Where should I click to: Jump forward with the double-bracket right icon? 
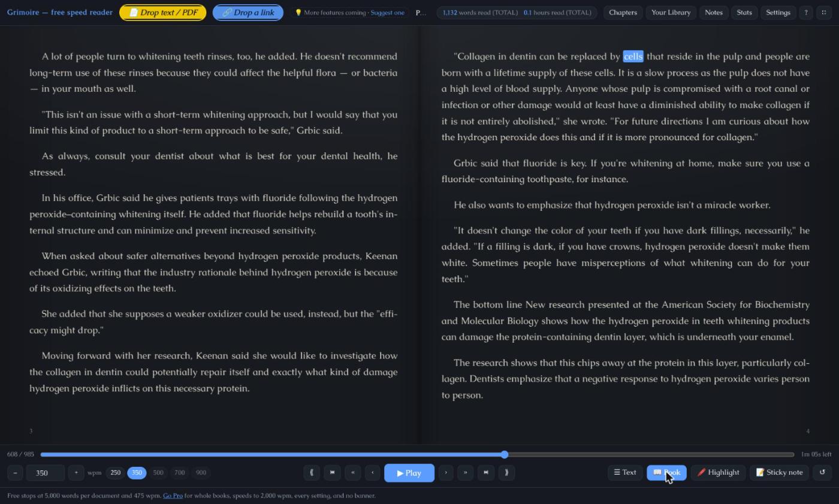[x=506, y=472]
